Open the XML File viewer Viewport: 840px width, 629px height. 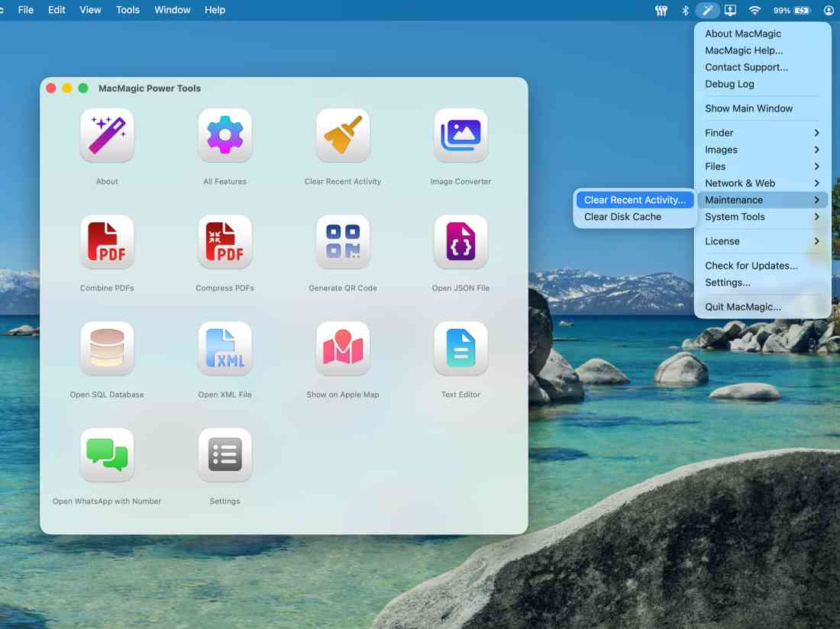225,348
